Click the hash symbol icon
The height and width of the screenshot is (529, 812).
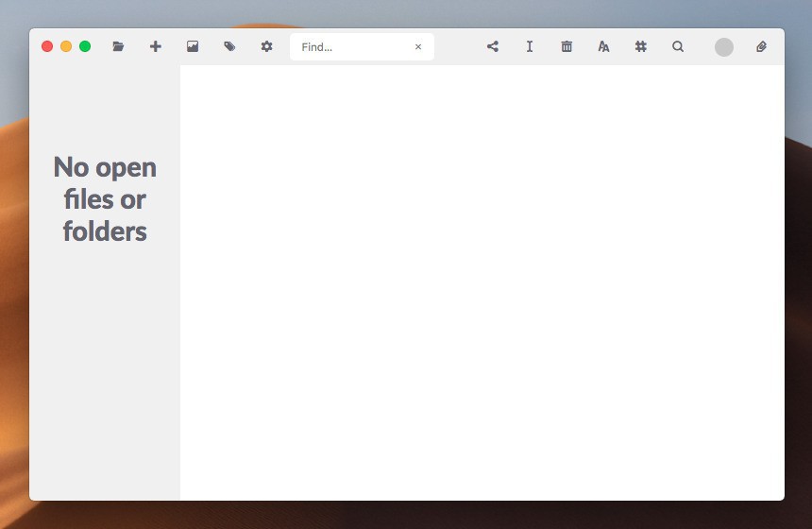point(640,46)
